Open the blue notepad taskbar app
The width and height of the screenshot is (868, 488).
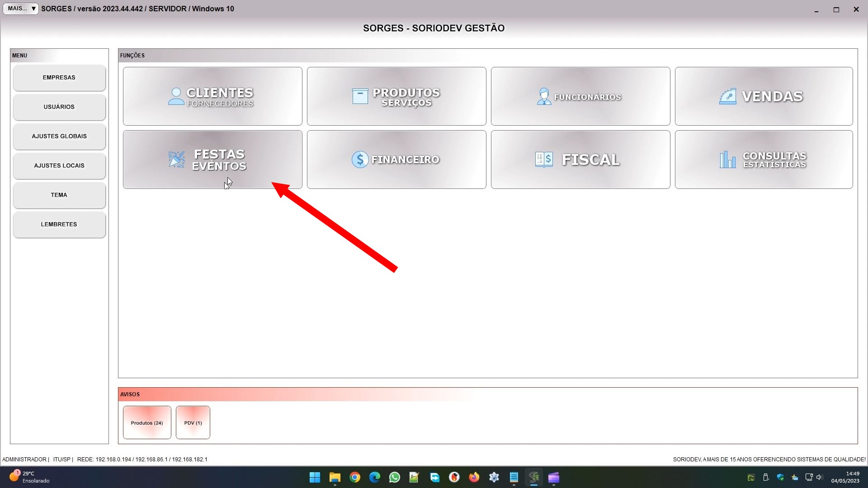click(x=514, y=477)
